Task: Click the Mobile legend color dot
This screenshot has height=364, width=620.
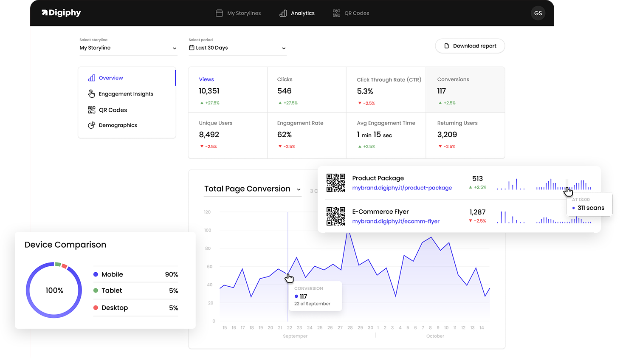Action: 96,274
